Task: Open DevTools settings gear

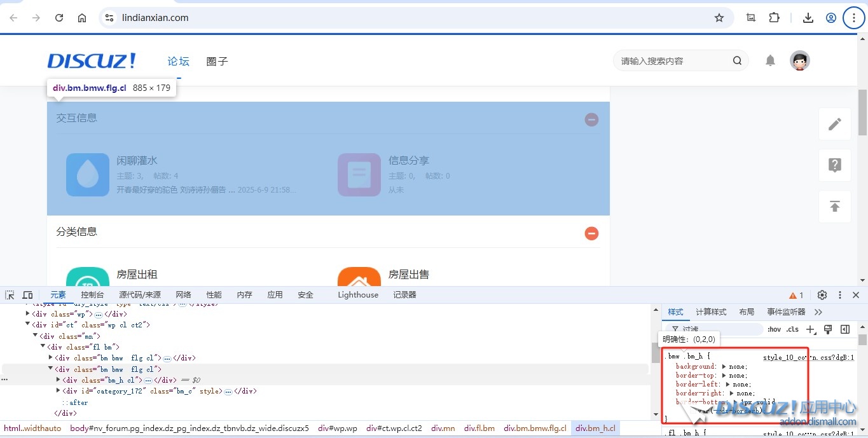Action: (822, 295)
